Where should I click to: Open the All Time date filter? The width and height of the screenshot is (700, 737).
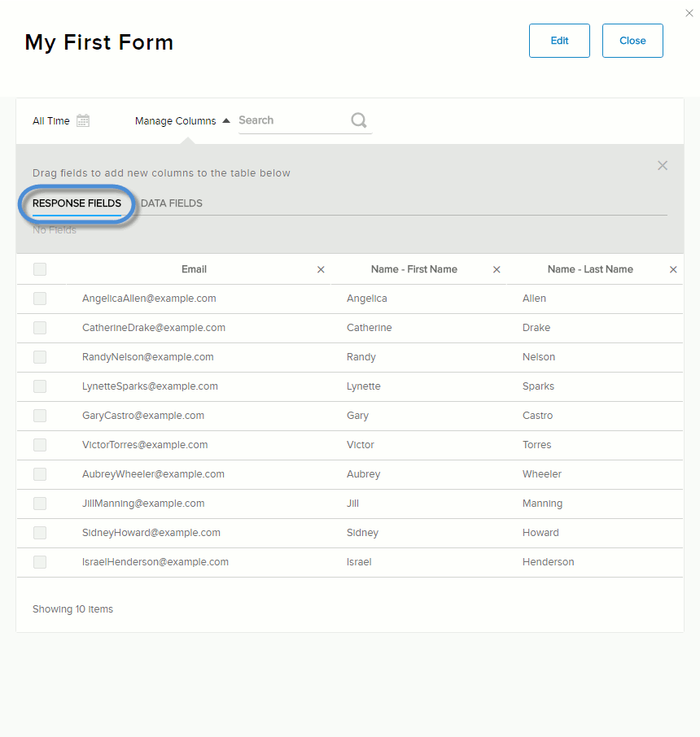tap(51, 120)
